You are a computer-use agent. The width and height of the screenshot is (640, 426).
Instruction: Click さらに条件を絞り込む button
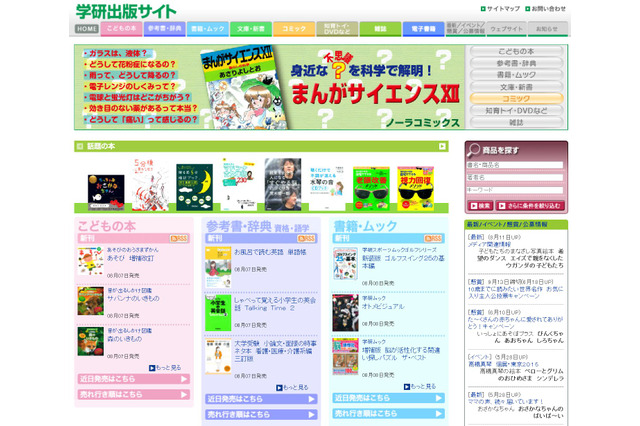[530, 206]
